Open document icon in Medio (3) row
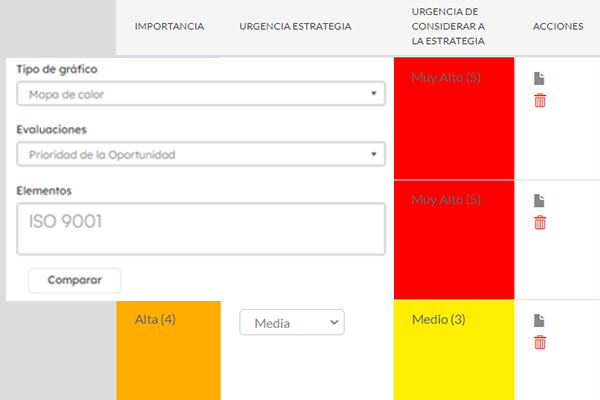 point(539,320)
